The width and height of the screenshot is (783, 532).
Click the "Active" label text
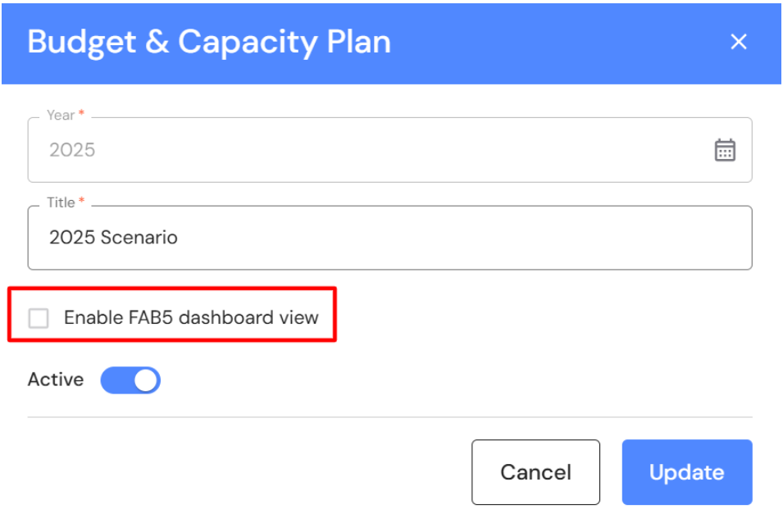point(56,380)
